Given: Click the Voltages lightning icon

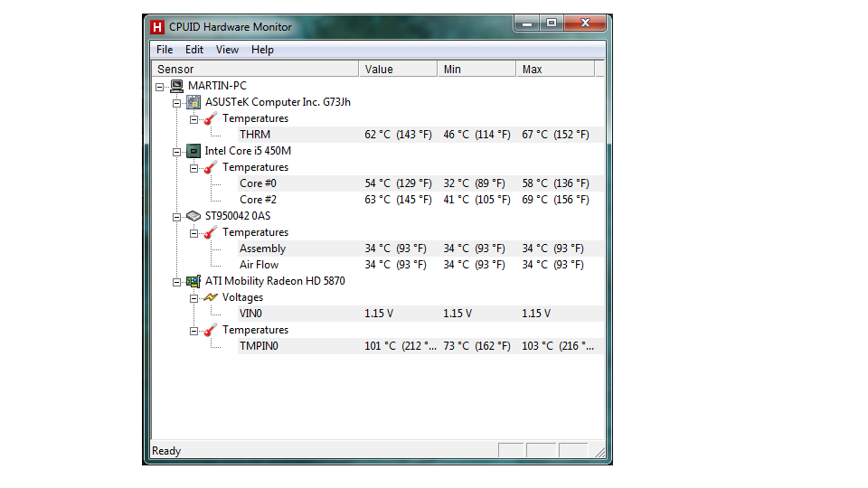Looking at the screenshot, I should point(211,297).
